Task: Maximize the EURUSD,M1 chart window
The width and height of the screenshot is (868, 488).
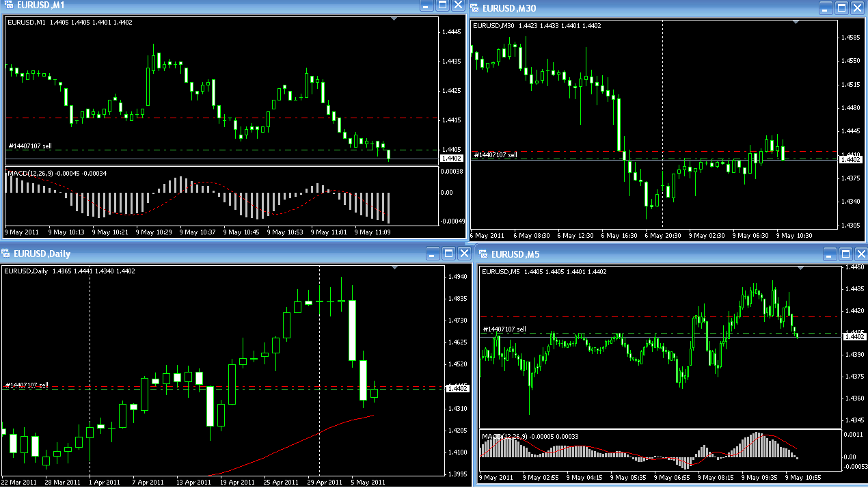Action: [442, 6]
